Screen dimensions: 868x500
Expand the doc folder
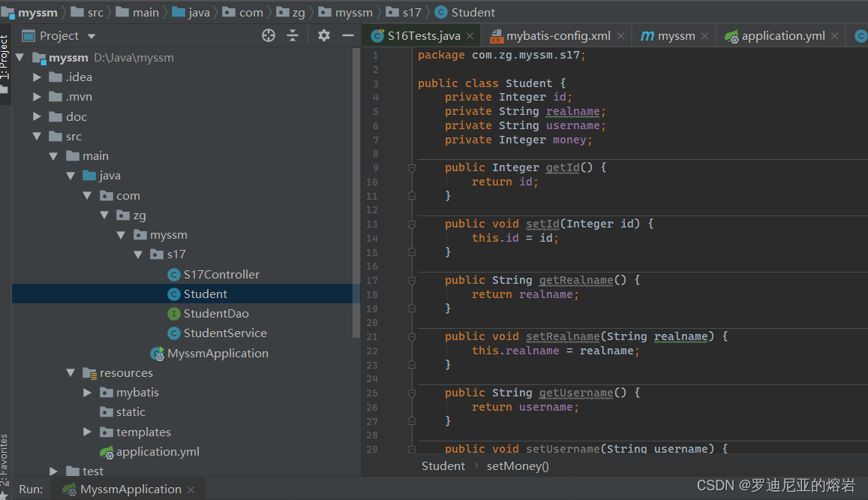[37, 116]
